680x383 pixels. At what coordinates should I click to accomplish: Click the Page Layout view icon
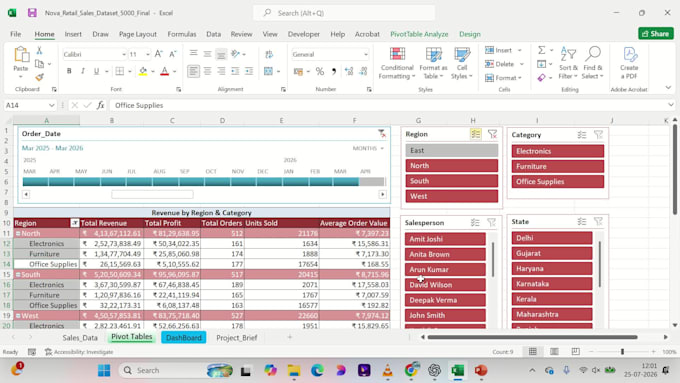coord(554,351)
